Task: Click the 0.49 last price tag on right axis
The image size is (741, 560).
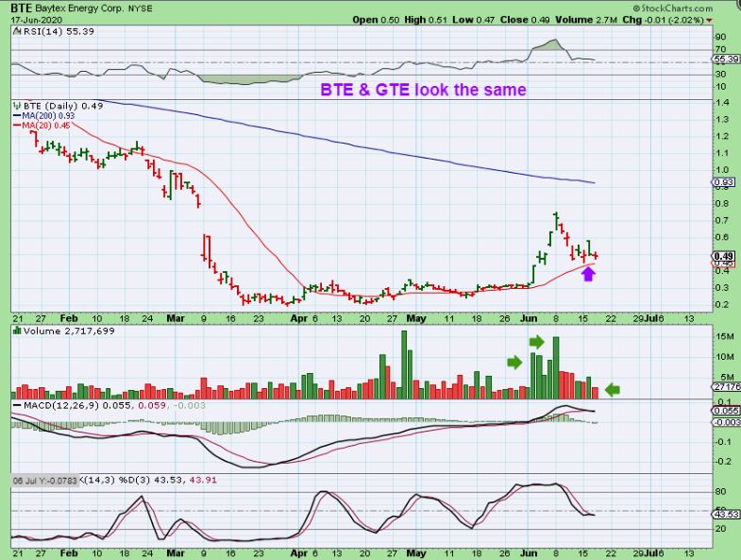Action: coord(723,256)
